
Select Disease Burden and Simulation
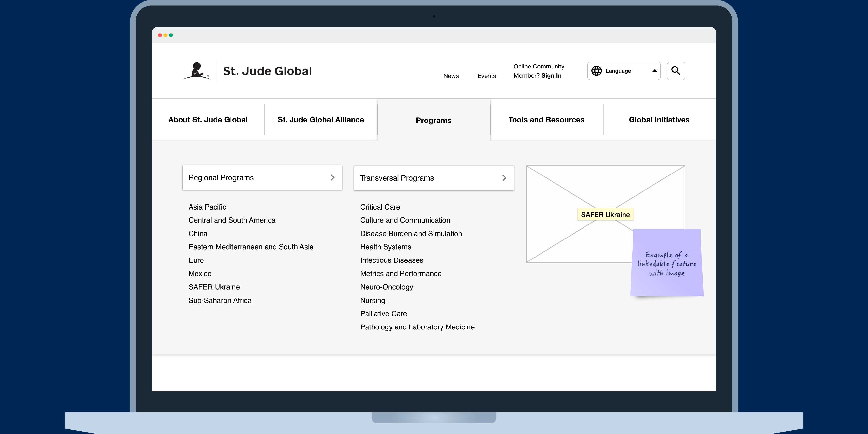[x=411, y=233]
